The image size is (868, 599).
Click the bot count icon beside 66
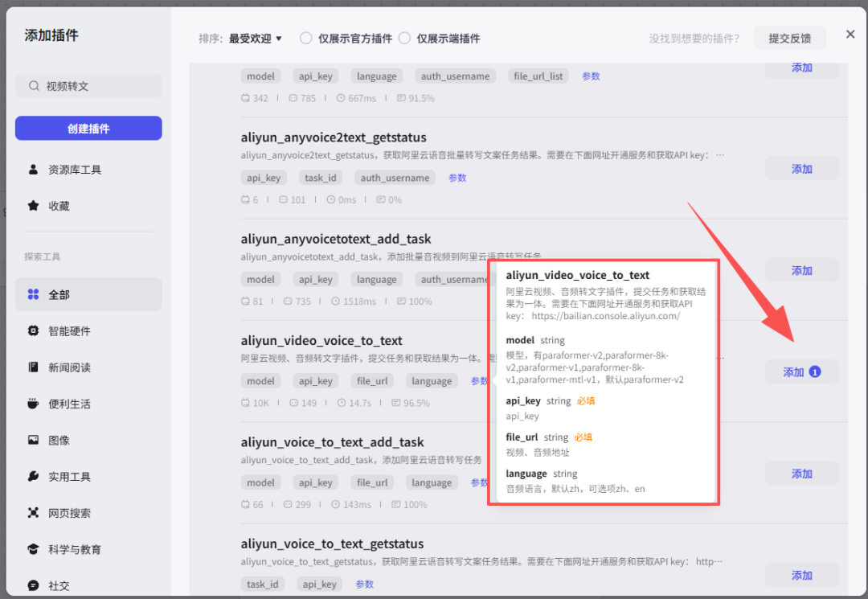245,504
